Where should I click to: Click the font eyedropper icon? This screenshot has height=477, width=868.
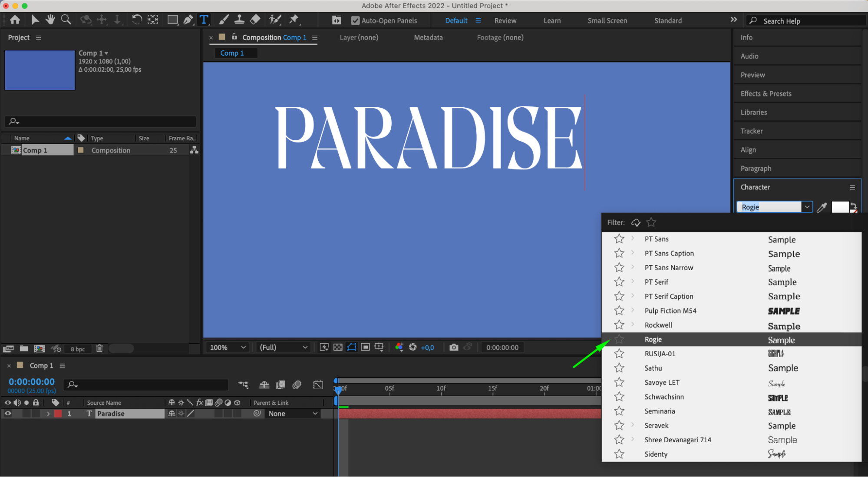coord(822,207)
